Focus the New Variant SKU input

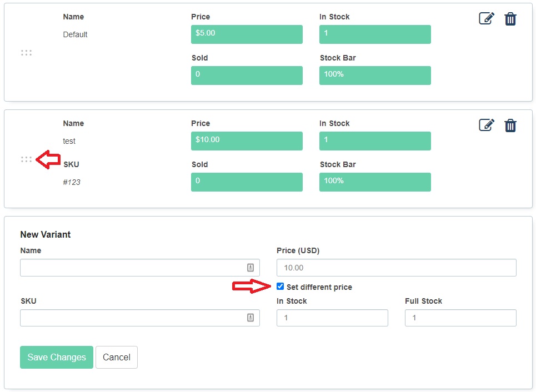pyautogui.click(x=140, y=318)
